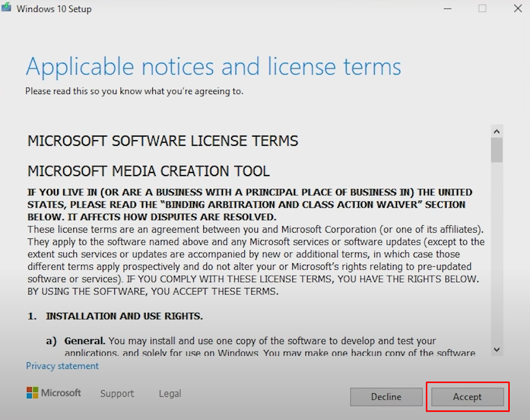Click the Windows 10 Setup title bar icon
This screenshot has height=420, width=530.
(x=6, y=8)
